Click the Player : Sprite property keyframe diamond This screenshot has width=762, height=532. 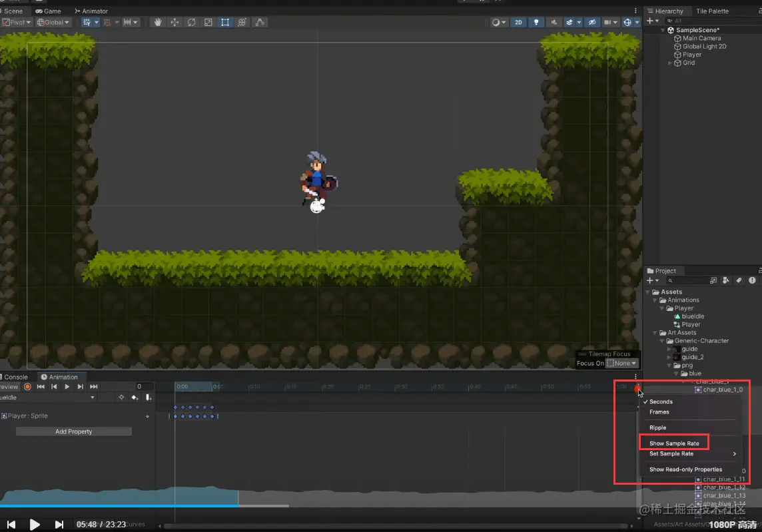pyautogui.click(x=147, y=416)
